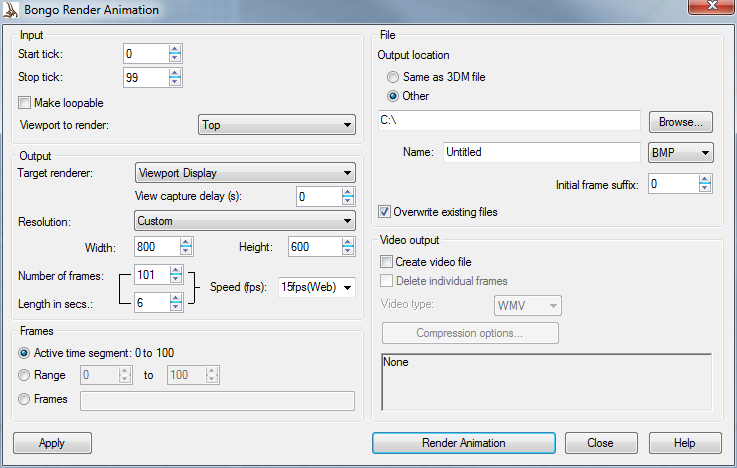737x468 pixels.
Task: Click Height field showing 600
Action: [x=315, y=247]
